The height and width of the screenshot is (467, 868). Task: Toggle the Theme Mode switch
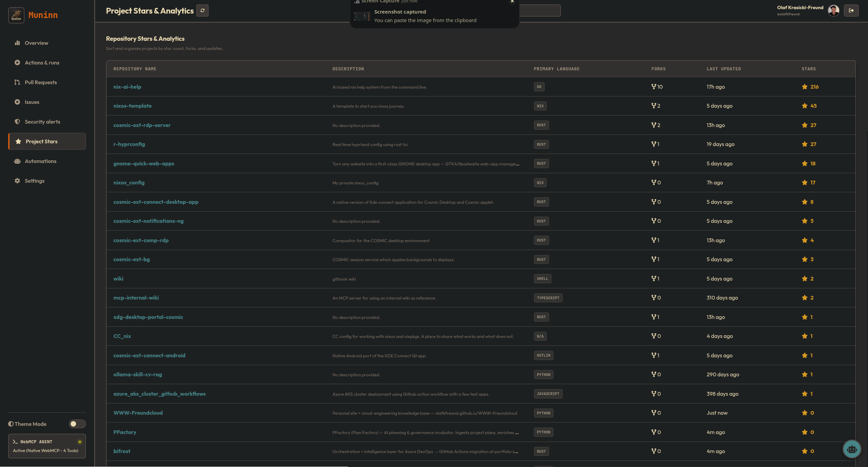77,424
